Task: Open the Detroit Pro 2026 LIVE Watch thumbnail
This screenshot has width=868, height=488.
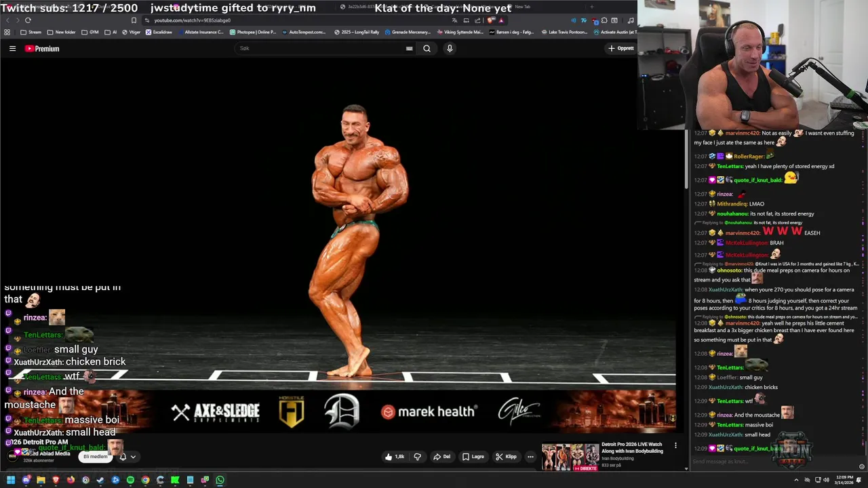Action: (570, 457)
